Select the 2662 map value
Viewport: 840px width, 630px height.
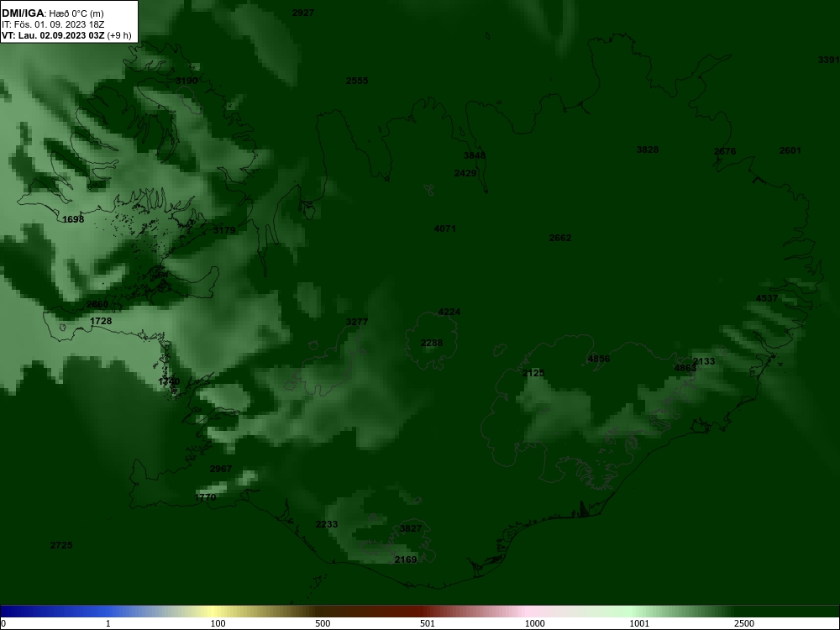[x=560, y=238]
